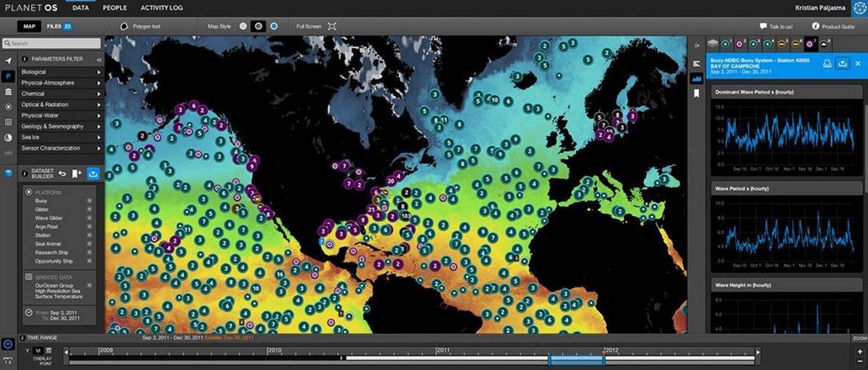Screen dimensions: 868x370
Task: Add a bookmark in Dataset Builder
Action: coord(76,174)
